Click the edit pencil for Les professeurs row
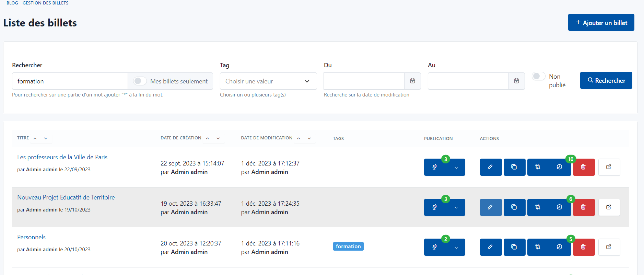 490,167
